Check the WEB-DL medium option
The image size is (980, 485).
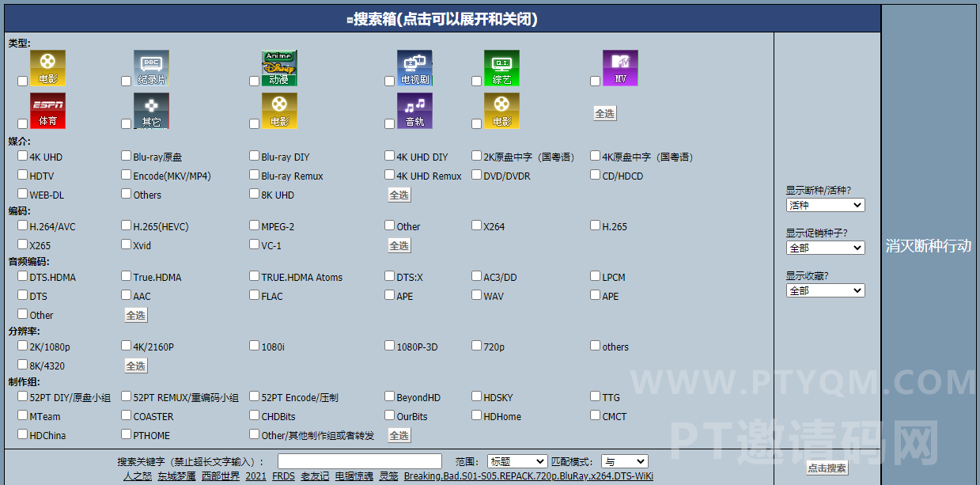point(22,194)
